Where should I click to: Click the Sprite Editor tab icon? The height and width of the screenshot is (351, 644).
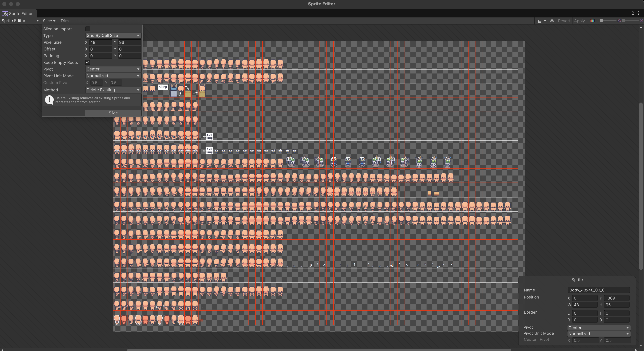[x=5, y=13]
